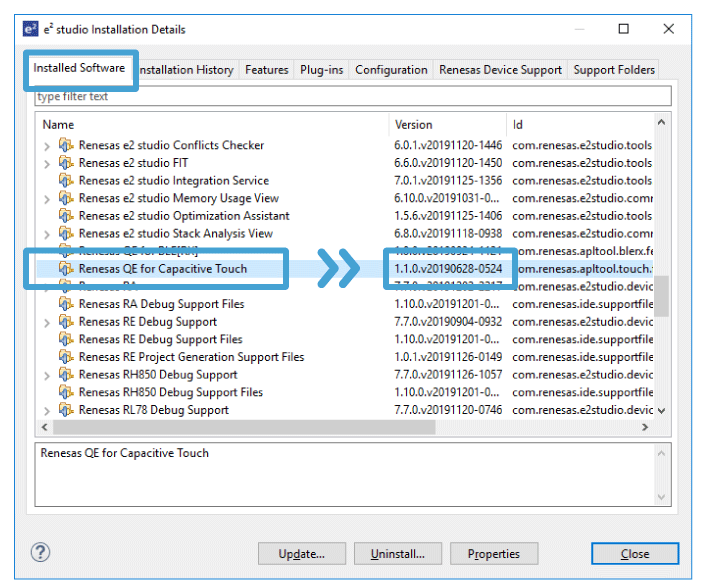This screenshot has height=586, width=714.
Task: Select Renesas RH850 Debug Support Files row
Action: point(345,392)
